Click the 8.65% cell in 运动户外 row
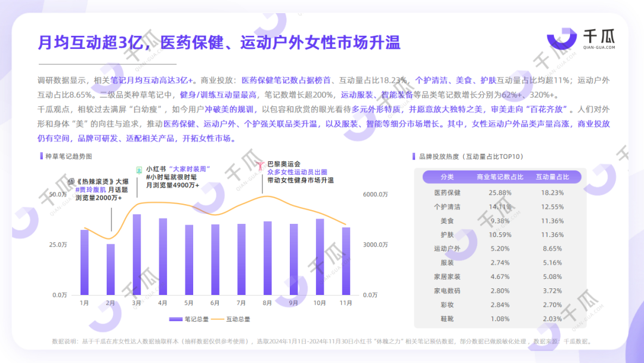This screenshot has height=363, width=644. tap(552, 249)
